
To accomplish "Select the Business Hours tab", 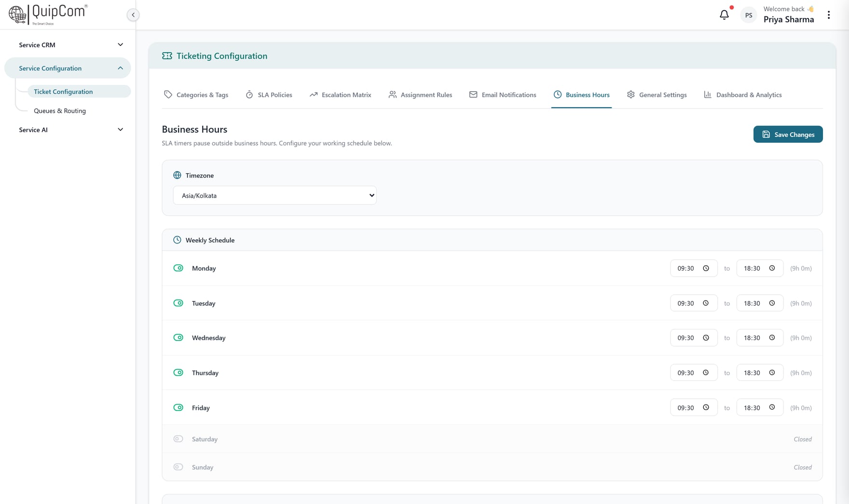I will [x=581, y=95].
